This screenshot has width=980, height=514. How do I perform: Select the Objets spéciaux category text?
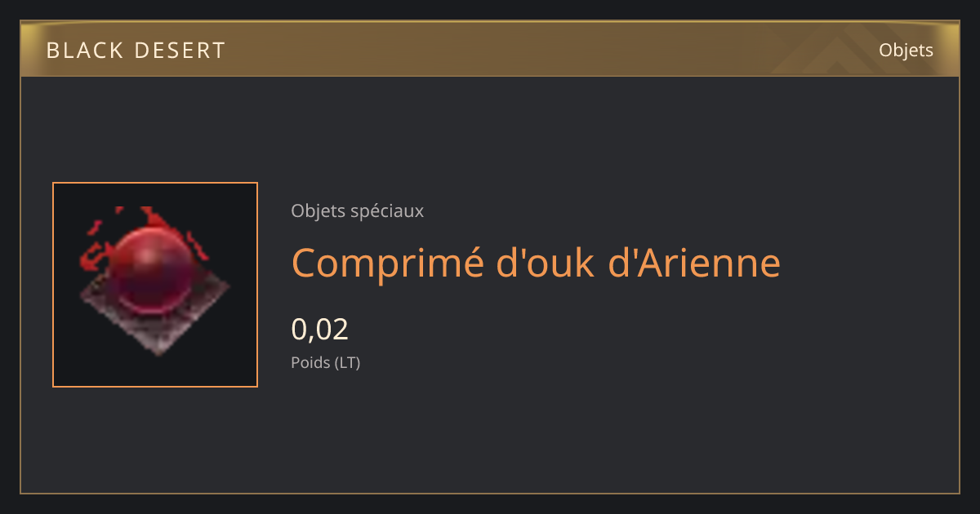coord(358,210)
